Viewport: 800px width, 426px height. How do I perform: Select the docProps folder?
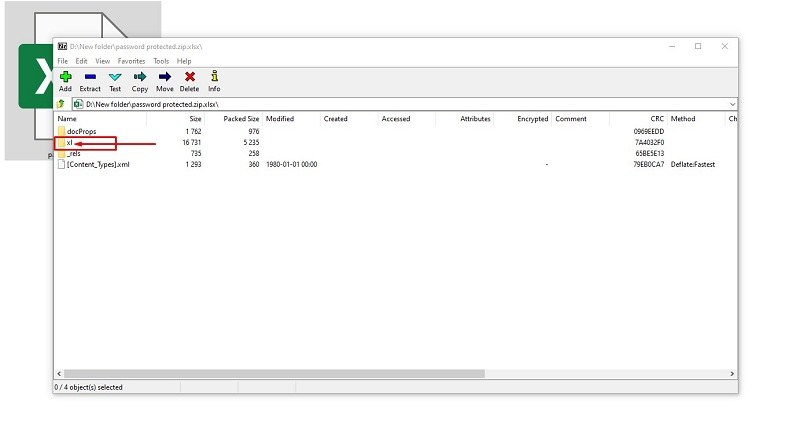tap(80, 131)
